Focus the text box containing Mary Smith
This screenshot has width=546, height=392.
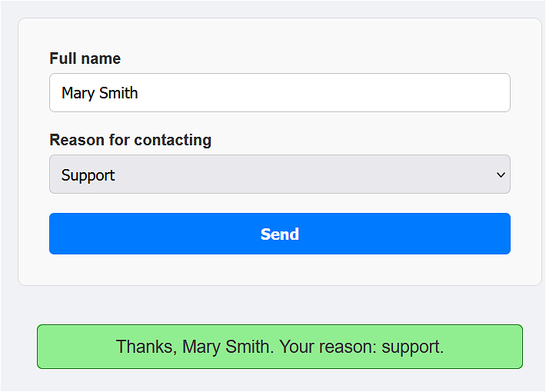coord(231,93)
